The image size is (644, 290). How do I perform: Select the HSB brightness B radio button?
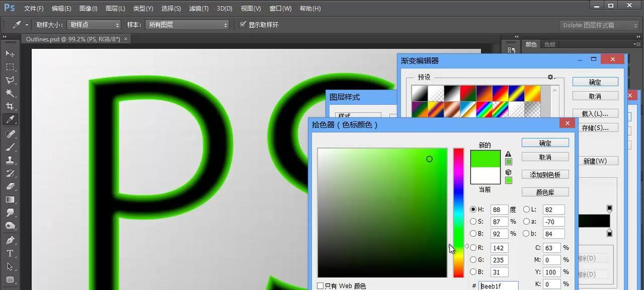[473, 234]
